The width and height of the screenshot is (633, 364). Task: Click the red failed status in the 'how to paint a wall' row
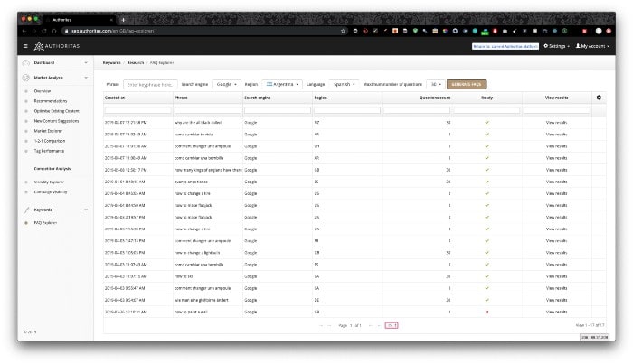click(487, 312)
